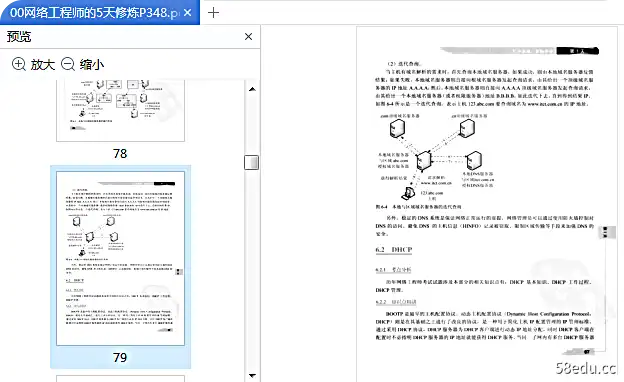Click the 放大 text label
Image resolution: width=624 pixels, height=382 pixels.
[43, 64]
